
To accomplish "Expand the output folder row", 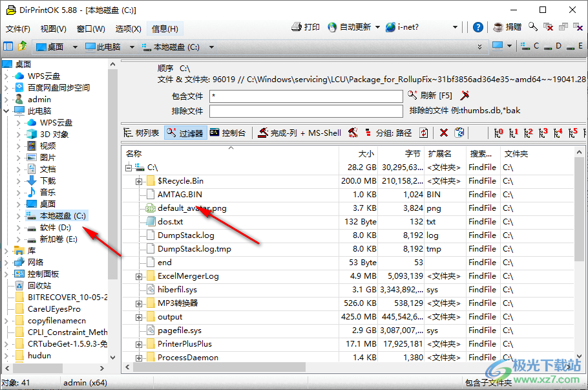I will click(139, 318).
